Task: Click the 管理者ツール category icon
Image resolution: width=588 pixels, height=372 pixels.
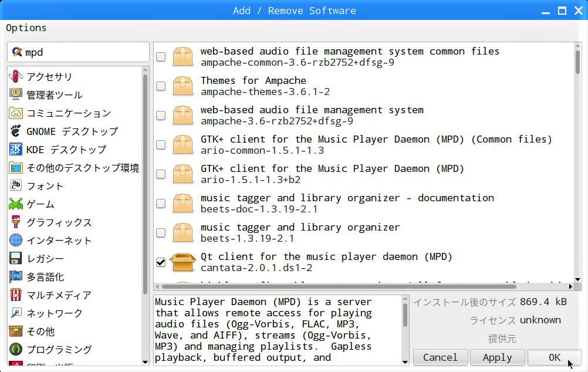Action: pos(16,94)
